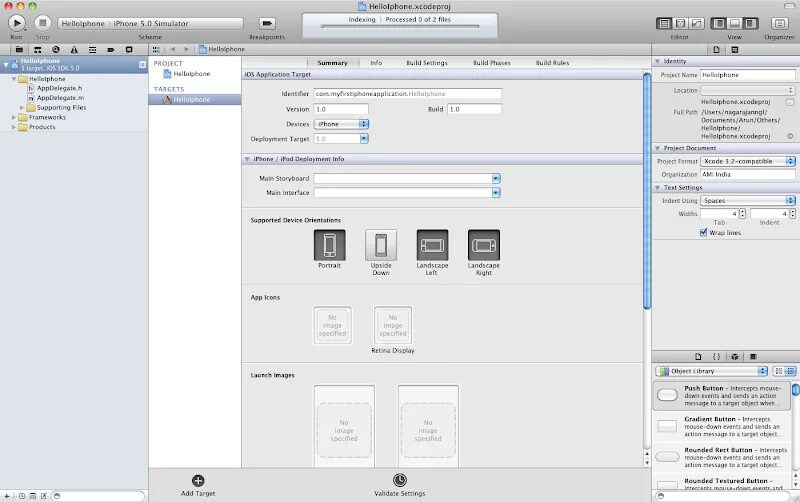800x502 pixels.
Task: Toggle the Breakpoints button
Action: point(267,23)
